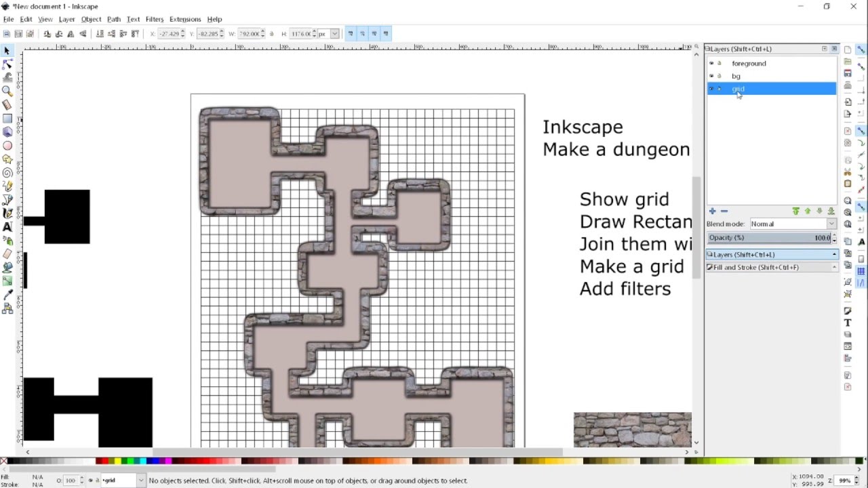Screen dimensions: 868x488
Task: Open the units px dropdown
Action: 334,34
